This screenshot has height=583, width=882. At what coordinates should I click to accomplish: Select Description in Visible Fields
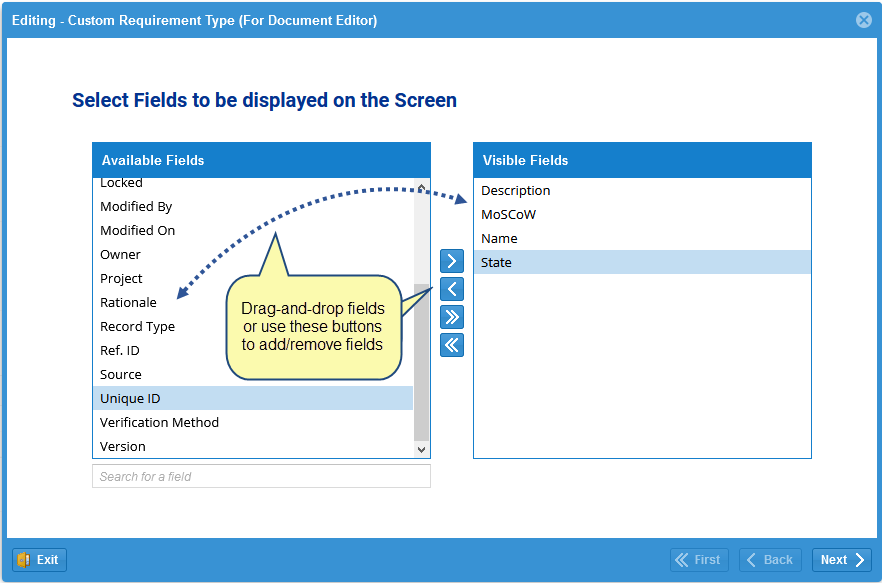pyautogui.click(x=642, y=190)
